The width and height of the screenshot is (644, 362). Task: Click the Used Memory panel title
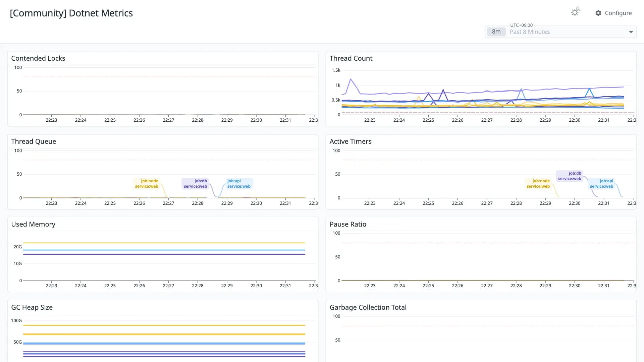point(33,224)
